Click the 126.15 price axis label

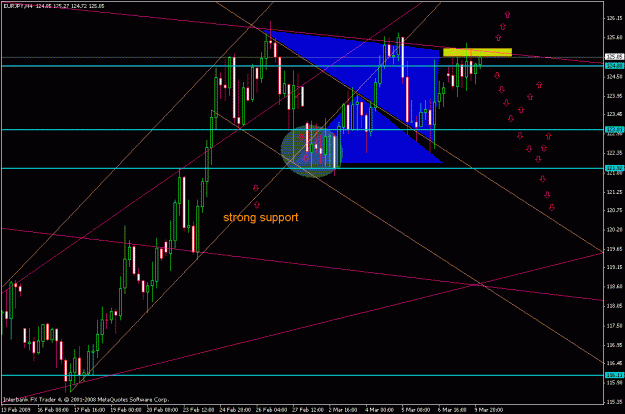pos(614,18)
